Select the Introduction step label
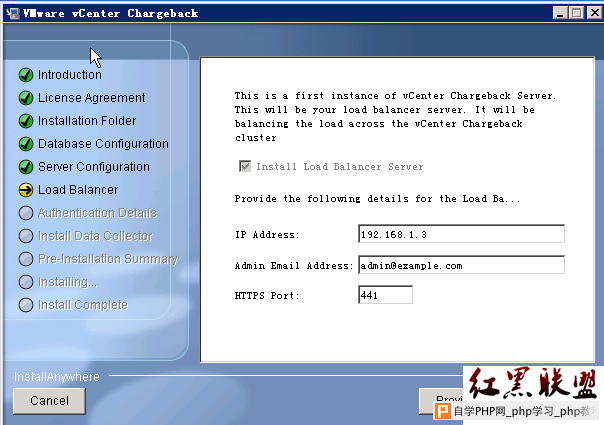The height and width of the screenshot is (425, 604). [70, 75]
